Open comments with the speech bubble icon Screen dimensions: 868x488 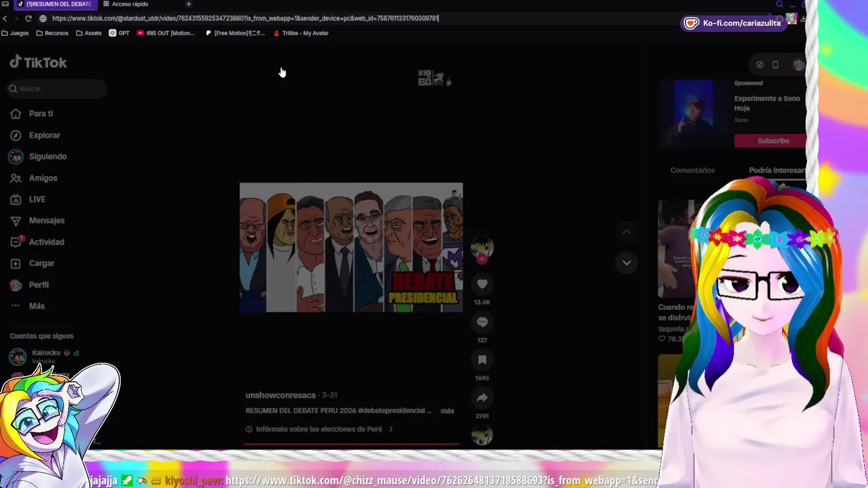point(482,322)
